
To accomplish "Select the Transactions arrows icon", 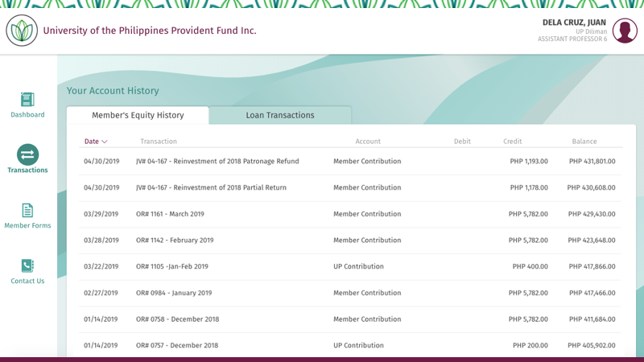I will pos(27,154).
